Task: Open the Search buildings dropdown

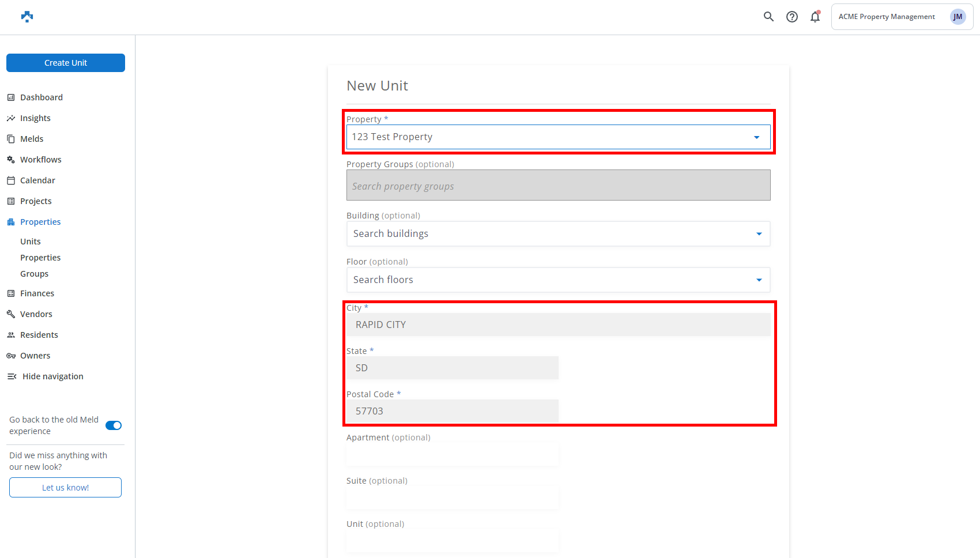Action: pos(759,234)
